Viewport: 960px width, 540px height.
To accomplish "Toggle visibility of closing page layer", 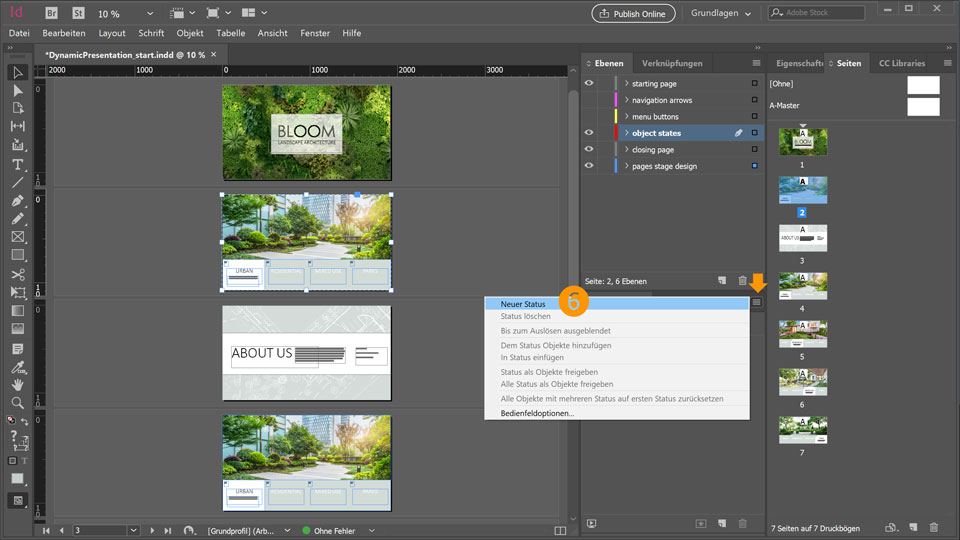I will [x=589, y=150].
